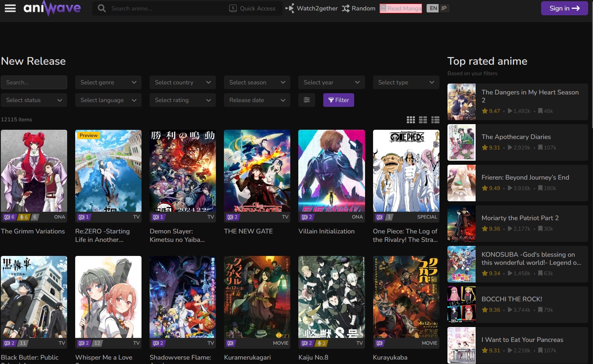
Task: Click the search magnifier icon
Action: [x=102, y=8]
